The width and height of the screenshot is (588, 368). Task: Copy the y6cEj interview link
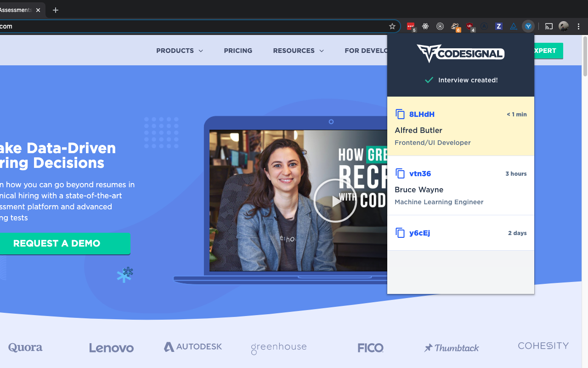pos(400,233)
